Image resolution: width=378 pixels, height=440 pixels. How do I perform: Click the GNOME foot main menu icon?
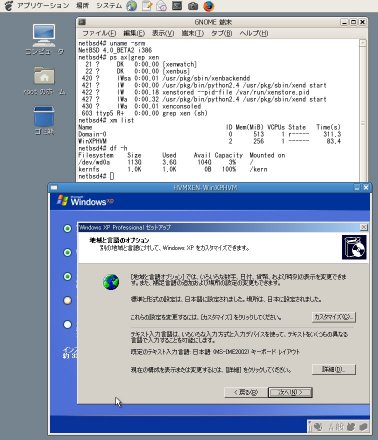8,6
